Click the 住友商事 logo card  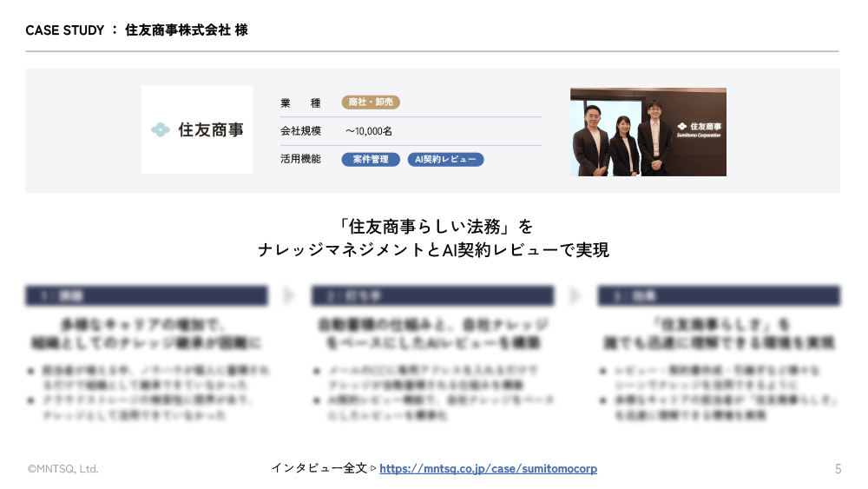click(x=197, y=130)
